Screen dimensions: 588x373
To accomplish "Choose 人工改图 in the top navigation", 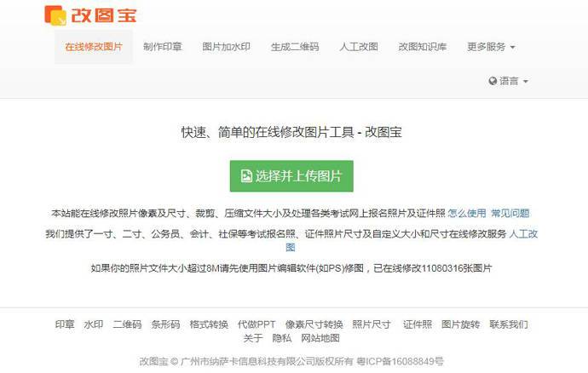I will click(x=359, y=47).
